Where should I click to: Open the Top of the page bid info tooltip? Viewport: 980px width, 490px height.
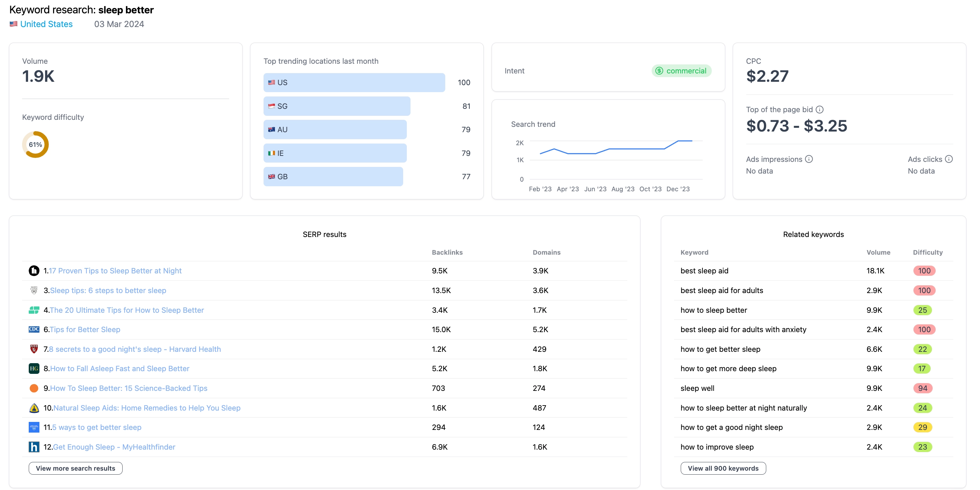[x=820, y=109]
